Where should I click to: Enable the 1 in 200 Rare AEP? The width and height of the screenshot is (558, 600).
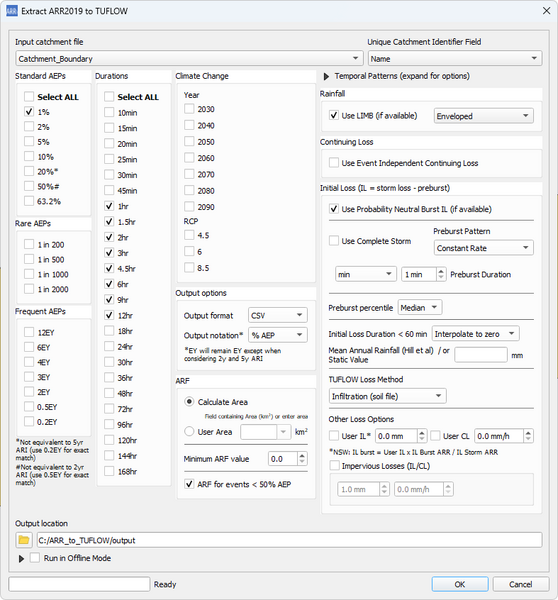29,244
